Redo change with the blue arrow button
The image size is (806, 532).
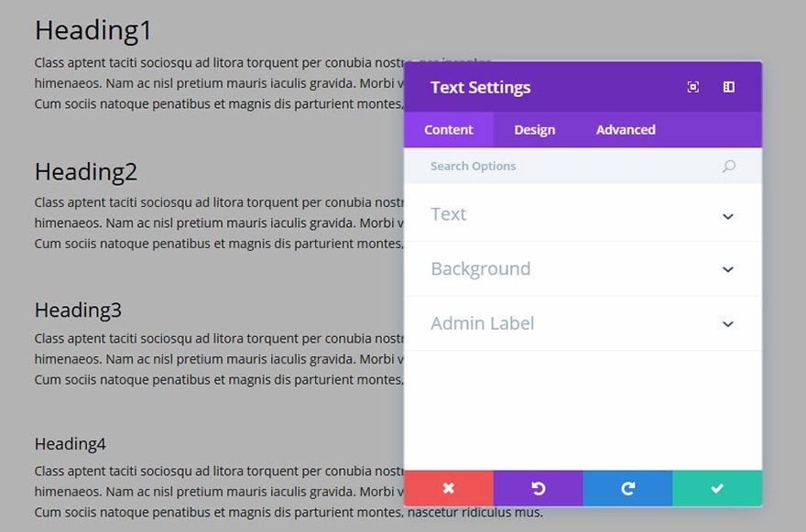coord(627,488)
